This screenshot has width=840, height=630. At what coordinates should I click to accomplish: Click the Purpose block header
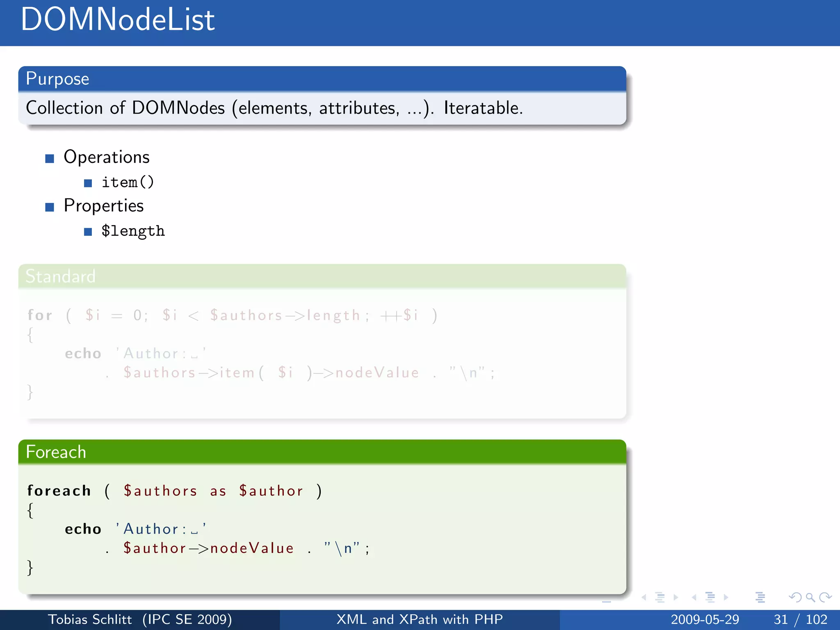(57, 78)
